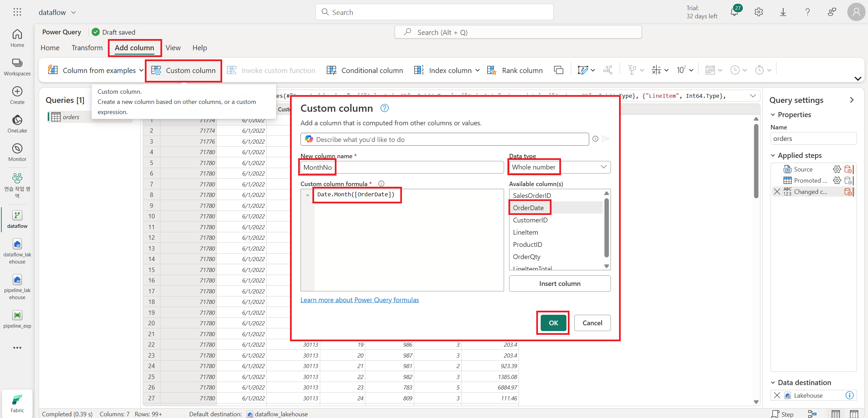868x418 pixels.
Task: Open the Data type dropdown
Action: coord(603,167)
